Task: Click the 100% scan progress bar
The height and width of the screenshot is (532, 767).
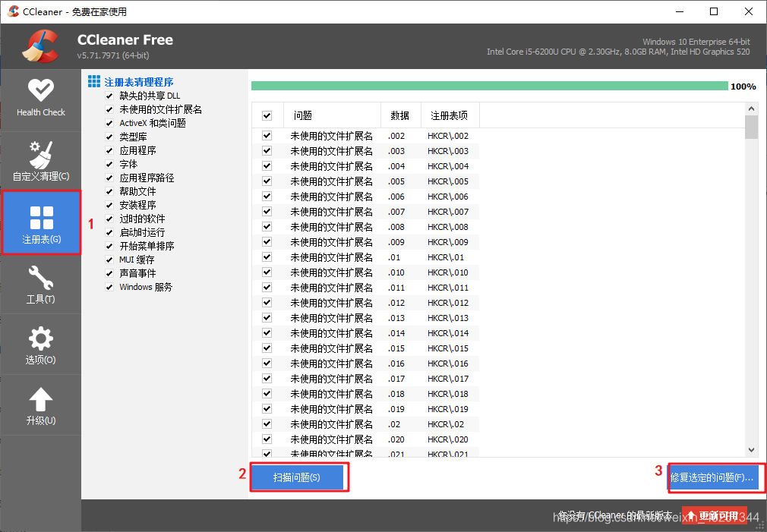Action: point(490,86)
